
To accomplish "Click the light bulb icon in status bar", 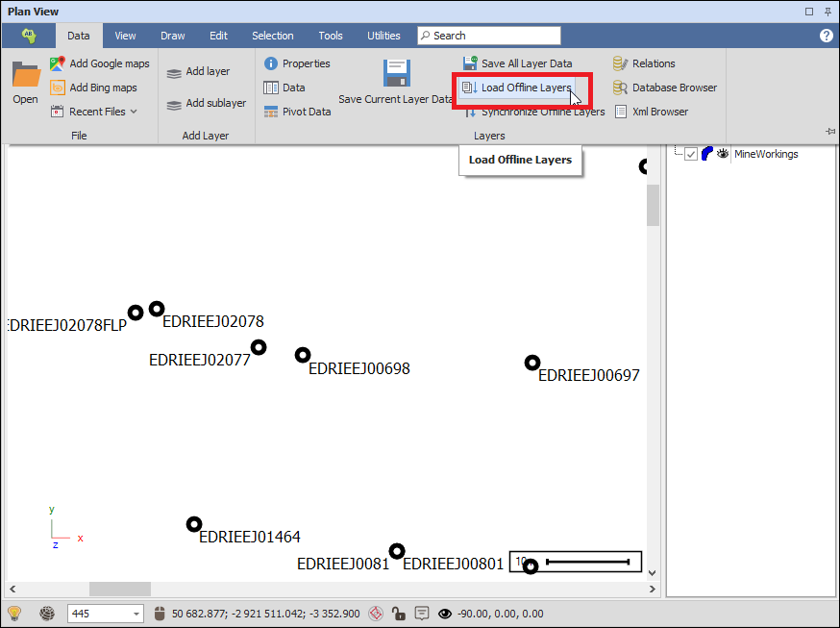I will [14, 614].
